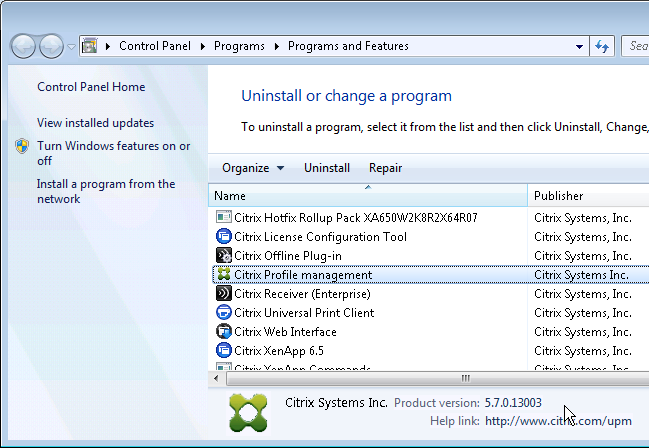The height and width of the screenshot is (448, 649).
Task: Click the shield icon beside Windows features
Action: pyautogui.click(x=22, y=146)
